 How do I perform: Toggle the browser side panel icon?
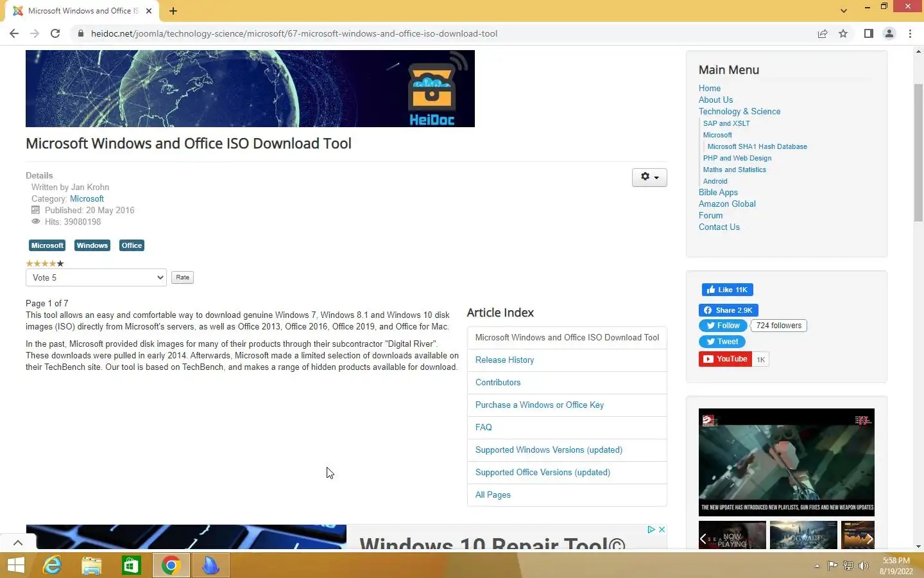pyautogui.click(x=868, y=33)
